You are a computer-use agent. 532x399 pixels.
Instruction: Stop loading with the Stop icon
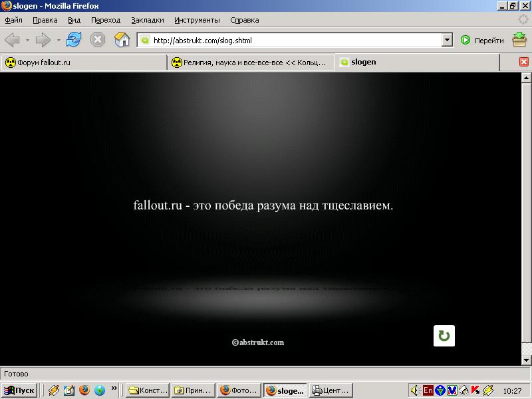[98, 40]
